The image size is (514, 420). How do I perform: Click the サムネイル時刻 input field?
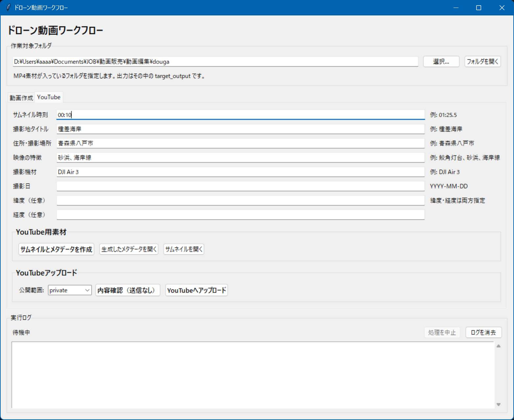tap(241, 115)
